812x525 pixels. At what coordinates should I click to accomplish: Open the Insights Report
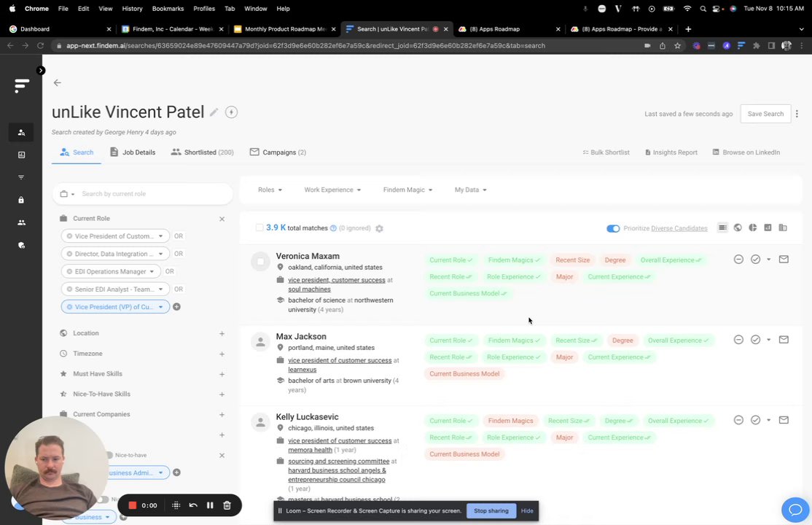(x=671, y=152)
